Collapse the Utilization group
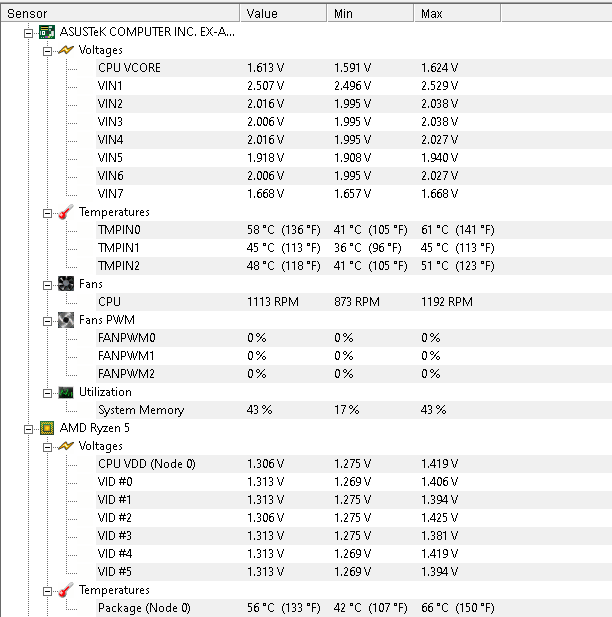This screenshot has height=617, width=612. pos(47,393)
